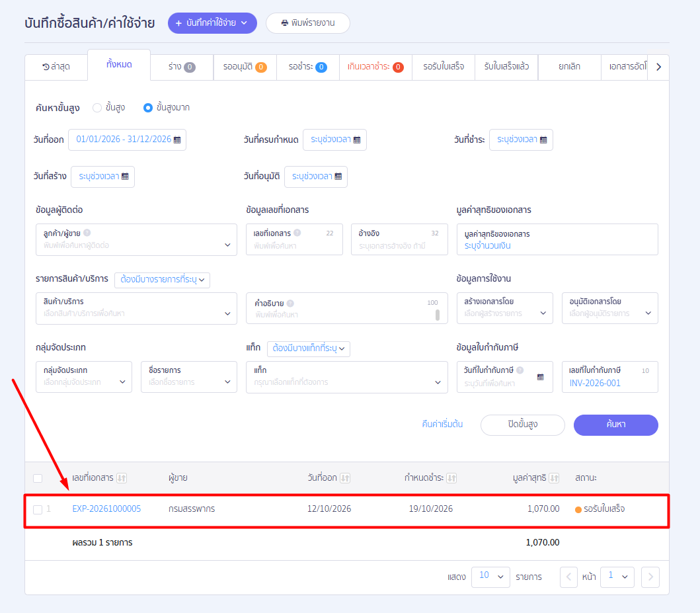The height and width of the screenshot is (613, 700).
Task: Click help icon next to วันที่ใบกำกับภาษี
Action: click(520, 370)
